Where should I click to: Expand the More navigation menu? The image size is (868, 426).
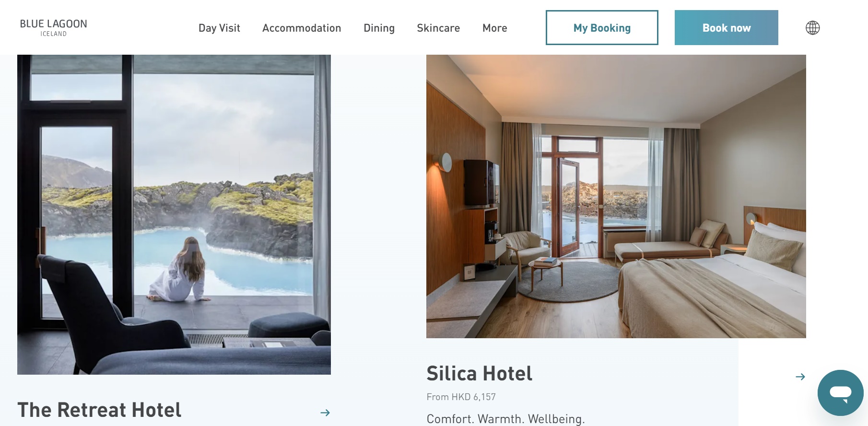[x=494, y=28]
